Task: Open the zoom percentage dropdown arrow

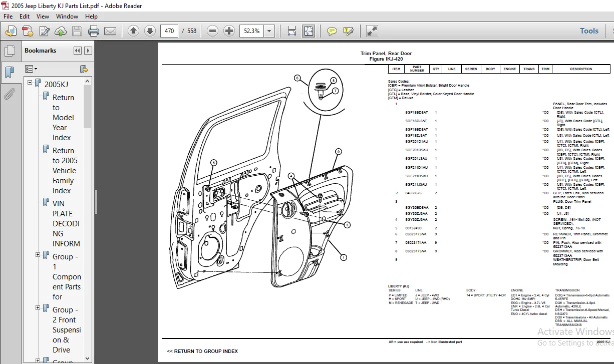Action: (269, 31)
